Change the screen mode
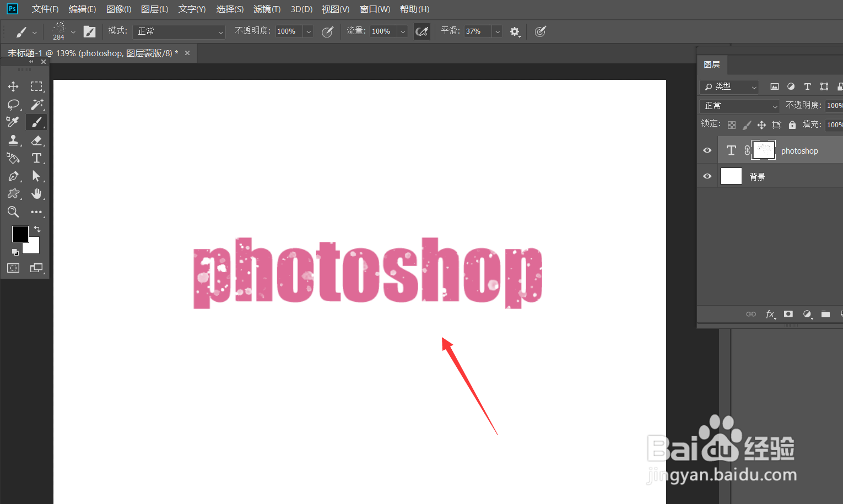This screenshot has width=843, height=504. [x=36, y=268]
